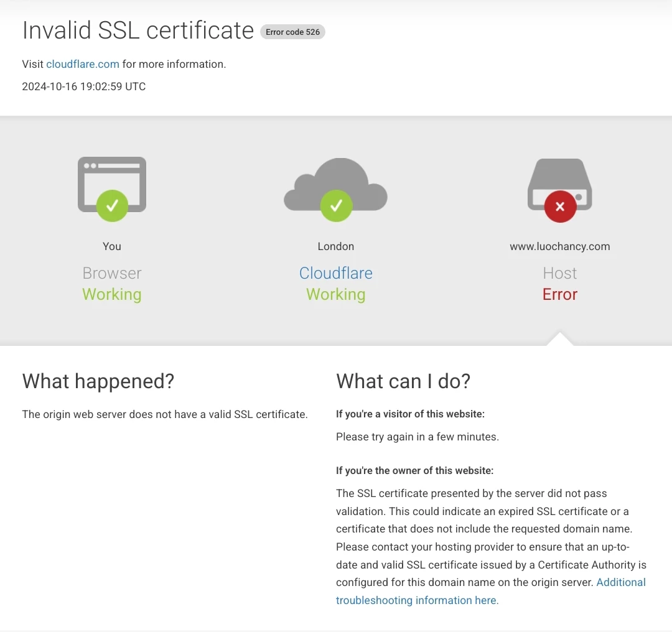Click the server host icon with red X
The width and height of the screenshot is (672, 637).
(560, 190)
